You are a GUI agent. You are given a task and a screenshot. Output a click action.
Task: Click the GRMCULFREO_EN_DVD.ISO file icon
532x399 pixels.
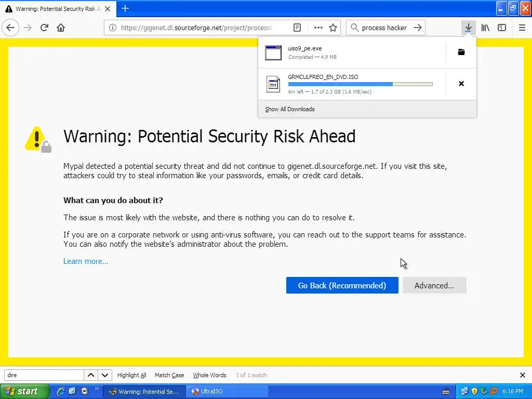pyautogui.click(x=273, y=84)
